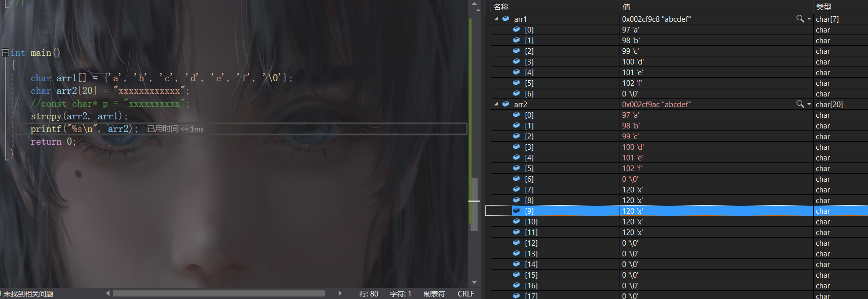Click the char[20] type cell
This screenshot has width=868, height=299.
pyautogui.click(x=829, y=104)
